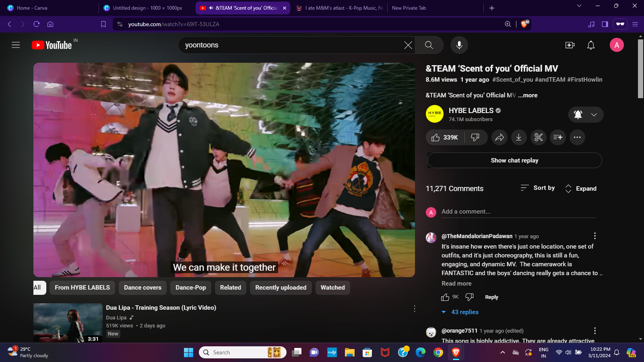Select the Dance-Pop chip
644x362 pixels.
coord(191,288)
